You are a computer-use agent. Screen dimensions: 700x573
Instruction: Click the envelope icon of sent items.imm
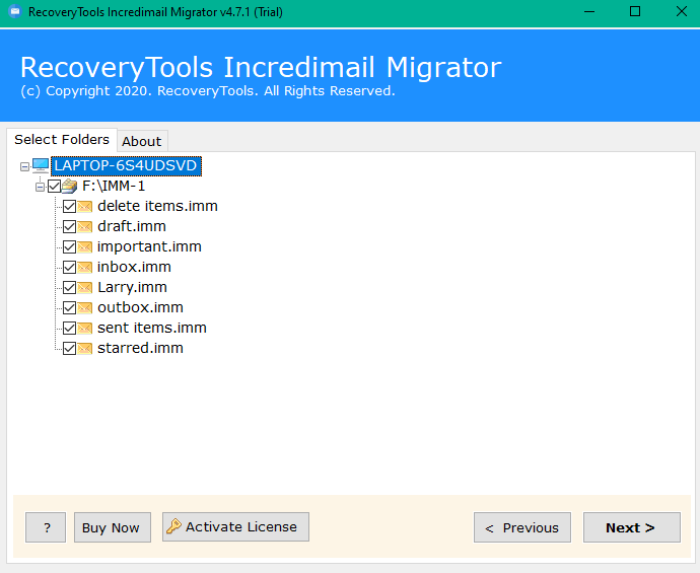[x=84, y=328]
